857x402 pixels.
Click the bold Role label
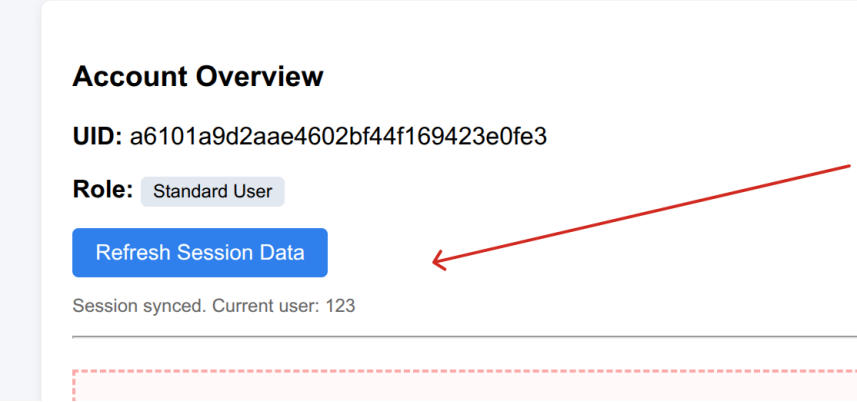(x=102, y=190)
